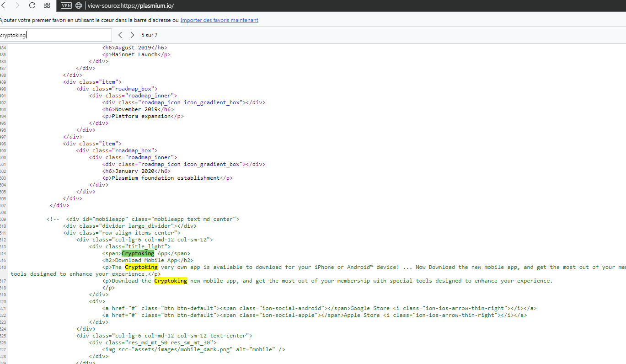Click the "5 sur 7" match counter
This screenshot has height=364, width=626.
(x=149, y=35)
